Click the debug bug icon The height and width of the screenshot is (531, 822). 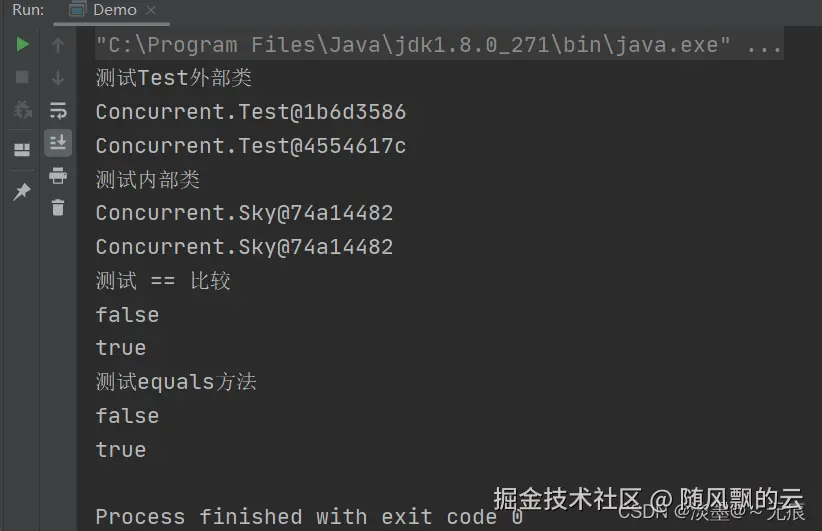point(22,110)
